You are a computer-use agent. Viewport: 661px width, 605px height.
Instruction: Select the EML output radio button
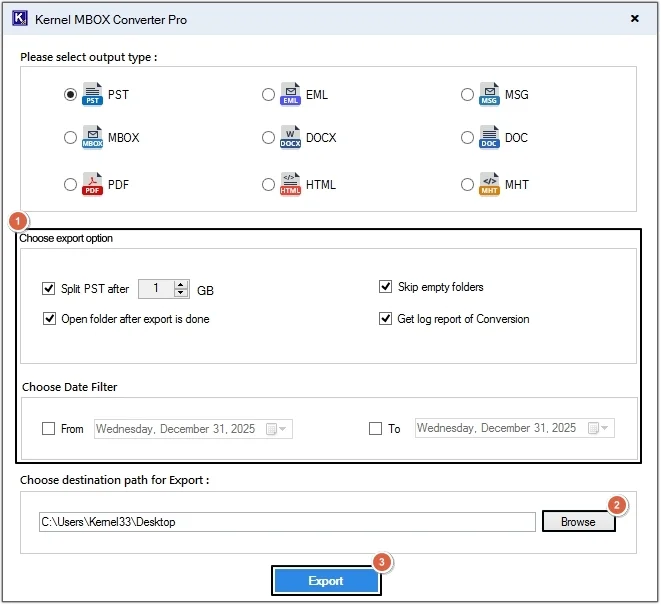pyautogui.click(x=268, y=94)
